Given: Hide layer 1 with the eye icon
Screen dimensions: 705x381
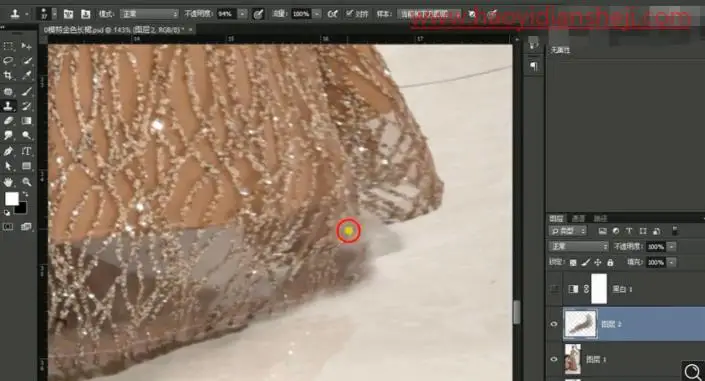Looking at the screenshot, I should click(554, 359).
